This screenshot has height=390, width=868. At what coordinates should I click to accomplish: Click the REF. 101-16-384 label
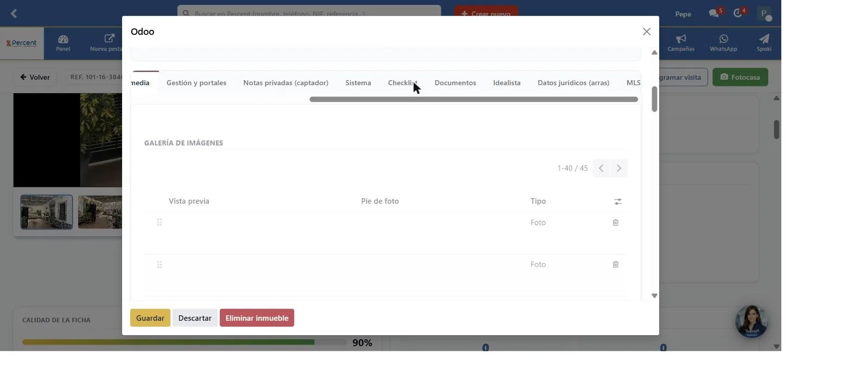coord(96,77)
